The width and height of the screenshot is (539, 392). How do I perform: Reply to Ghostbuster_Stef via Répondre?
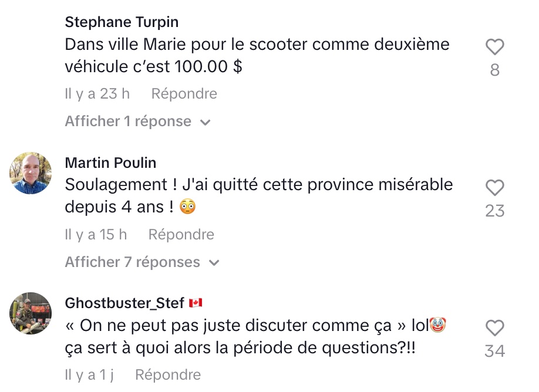(x=168, y=375)
